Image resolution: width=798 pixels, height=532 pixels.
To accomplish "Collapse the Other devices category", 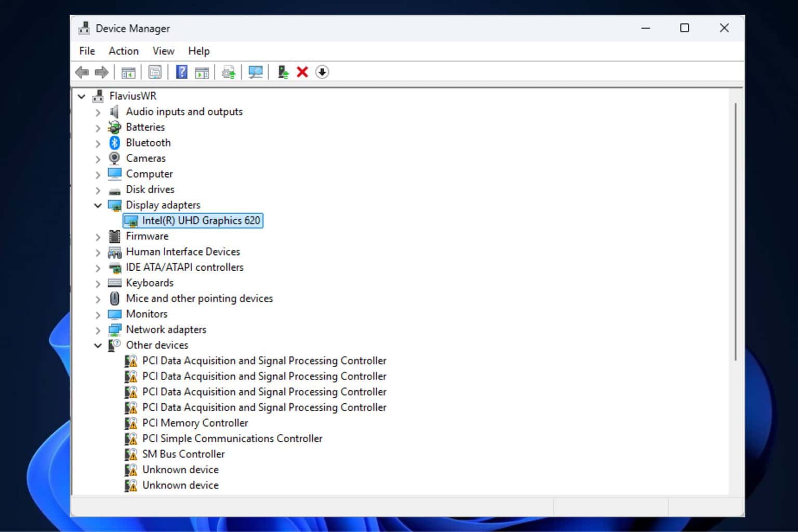I will pyautogui.click(x=98, y=345).
